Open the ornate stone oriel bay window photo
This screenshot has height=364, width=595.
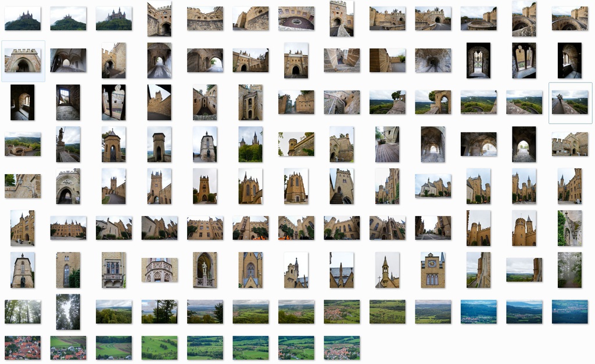[x=159, y=270]
